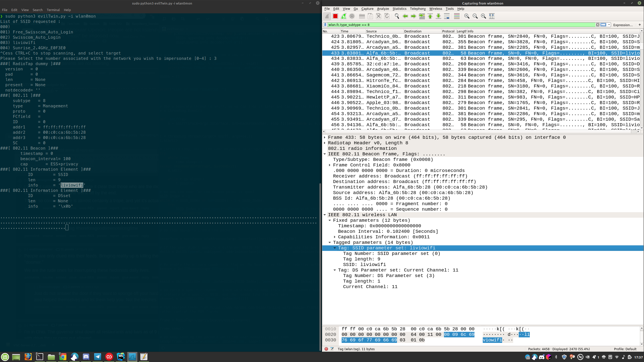Viewport: 644px width, 362px height.
Task: Click the go-to-specified-packet icon
Action: [422, 16]
